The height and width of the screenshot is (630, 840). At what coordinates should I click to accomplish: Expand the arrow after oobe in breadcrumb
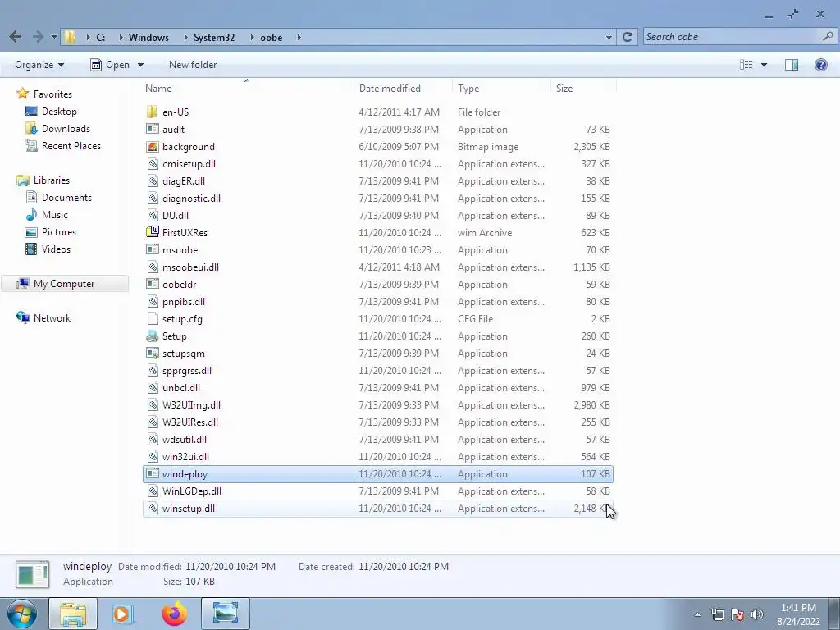pyautogui.click(x=299, y=38)
